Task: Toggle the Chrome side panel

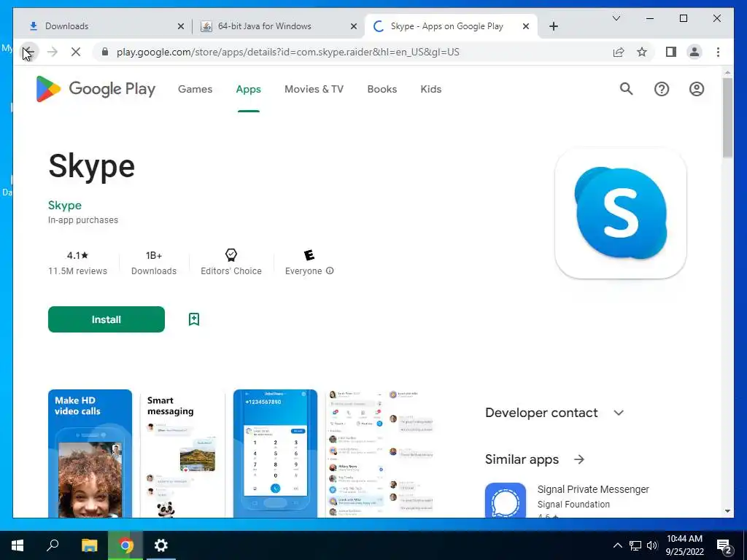Action: coord(671,52)
